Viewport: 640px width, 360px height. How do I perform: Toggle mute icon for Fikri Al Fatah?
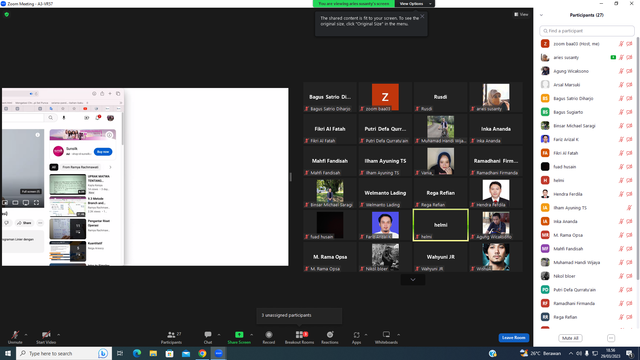(621, 153)
